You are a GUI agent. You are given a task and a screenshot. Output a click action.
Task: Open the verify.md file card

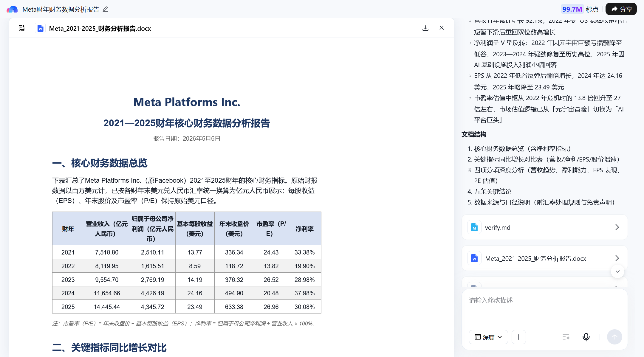(544, 227)
